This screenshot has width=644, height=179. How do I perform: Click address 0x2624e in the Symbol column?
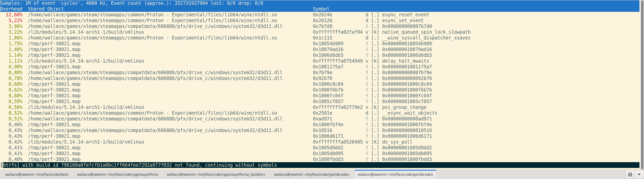coord(323,15)
